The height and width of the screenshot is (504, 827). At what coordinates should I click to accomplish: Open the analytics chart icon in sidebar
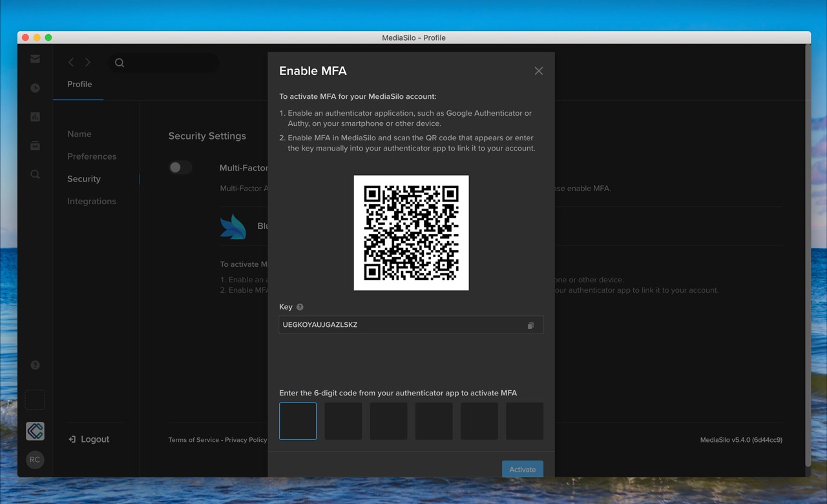(x=35, y=117)
